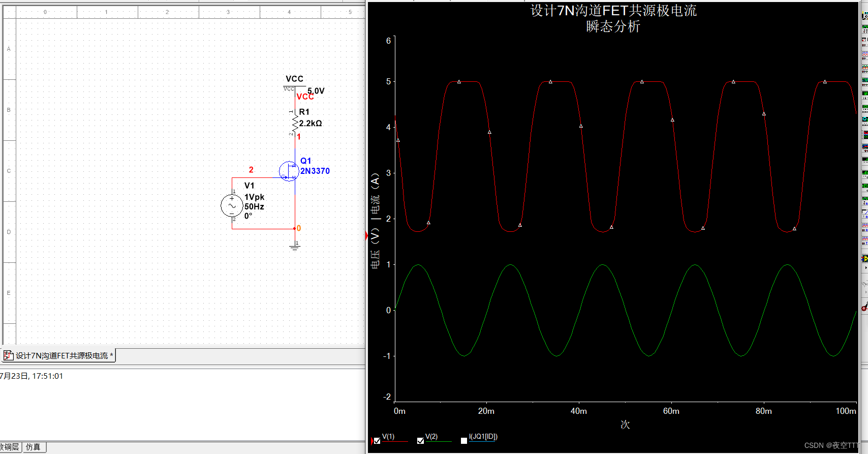Click the 60m tick on x-axis
Screen dimensions: 868x454
671,411
